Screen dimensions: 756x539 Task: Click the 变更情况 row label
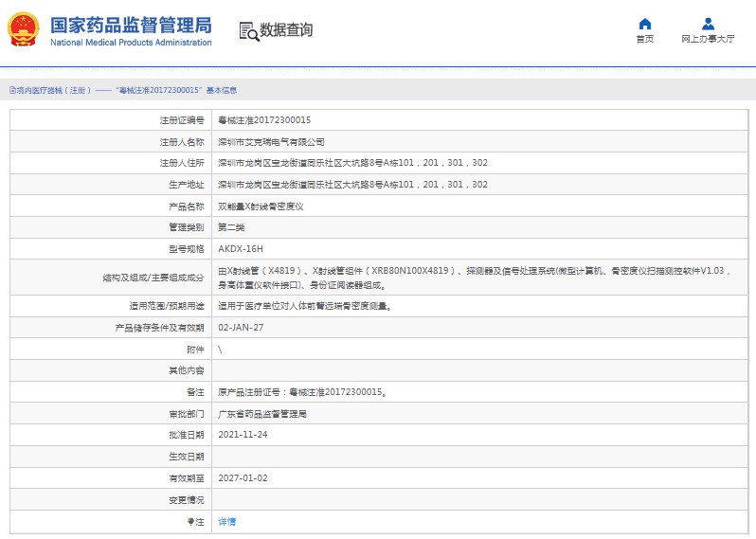click(187, 500)
